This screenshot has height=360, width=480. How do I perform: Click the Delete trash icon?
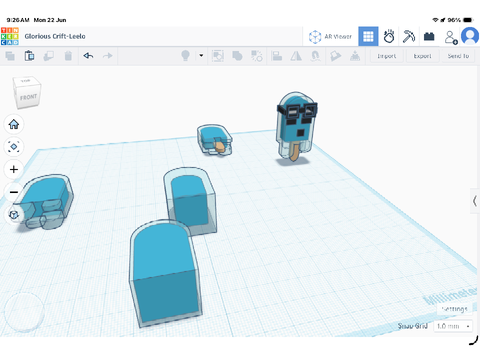click(x=68, y=56)
